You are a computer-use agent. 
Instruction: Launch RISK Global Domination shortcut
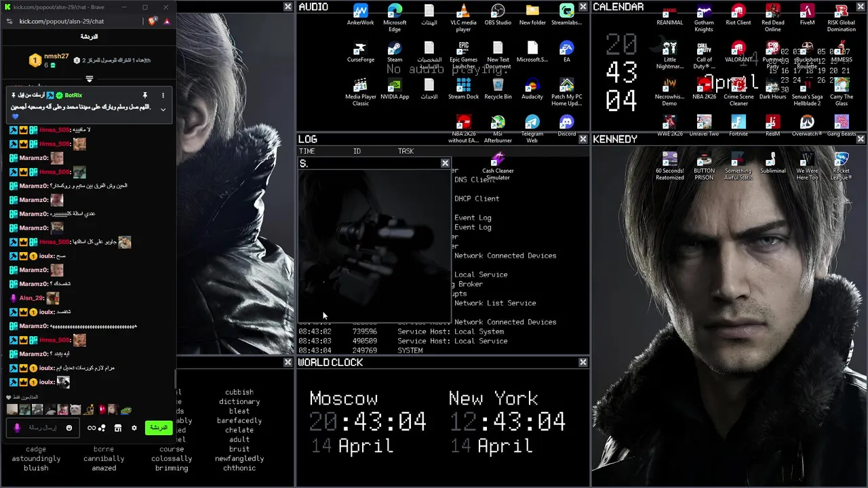click(x=842, y=18)
